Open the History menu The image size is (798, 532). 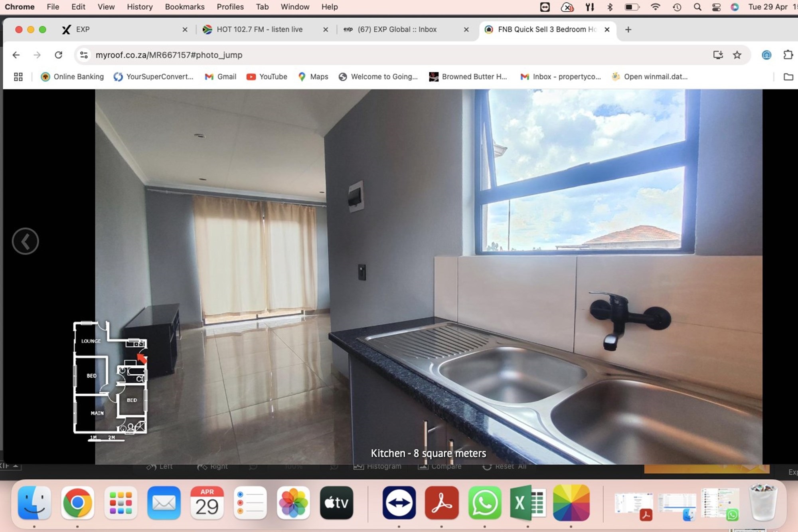pos(140,7)
